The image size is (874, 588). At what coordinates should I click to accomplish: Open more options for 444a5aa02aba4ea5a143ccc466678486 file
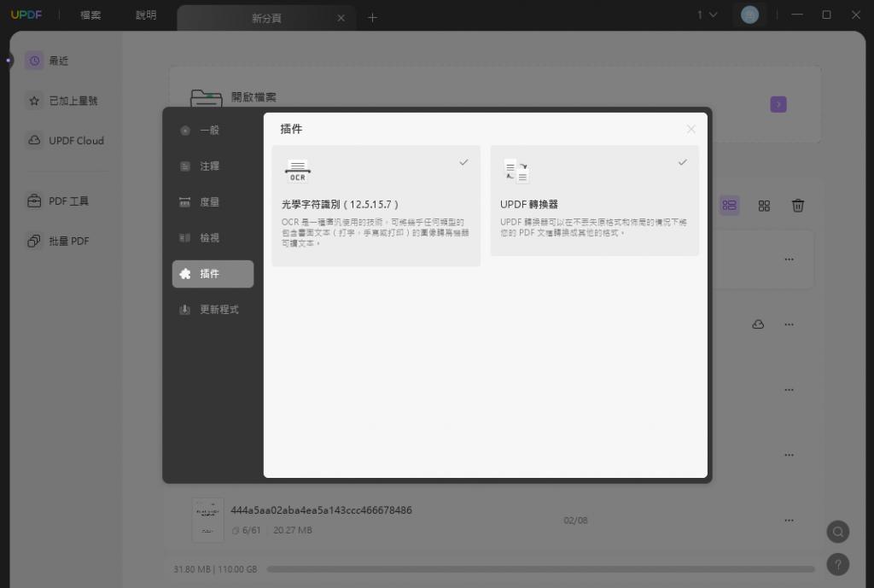pyautogui.click(x=789, y=521)
